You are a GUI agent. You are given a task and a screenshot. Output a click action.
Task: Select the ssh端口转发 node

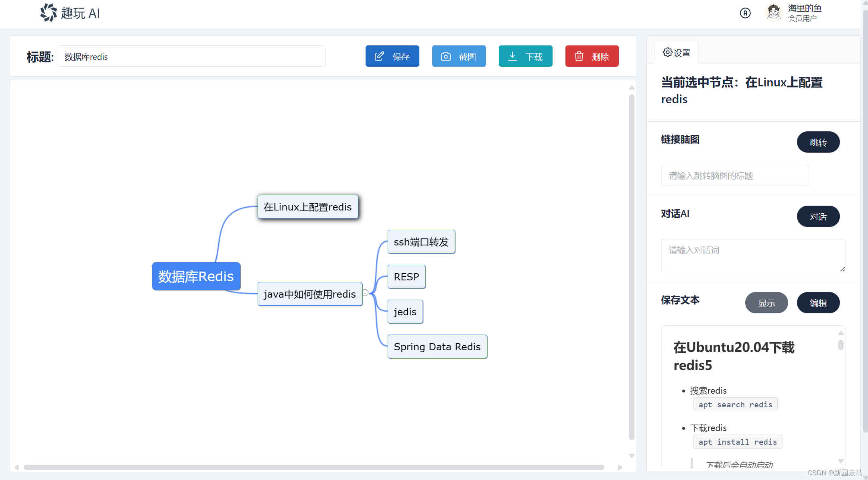tap(421, 242)
